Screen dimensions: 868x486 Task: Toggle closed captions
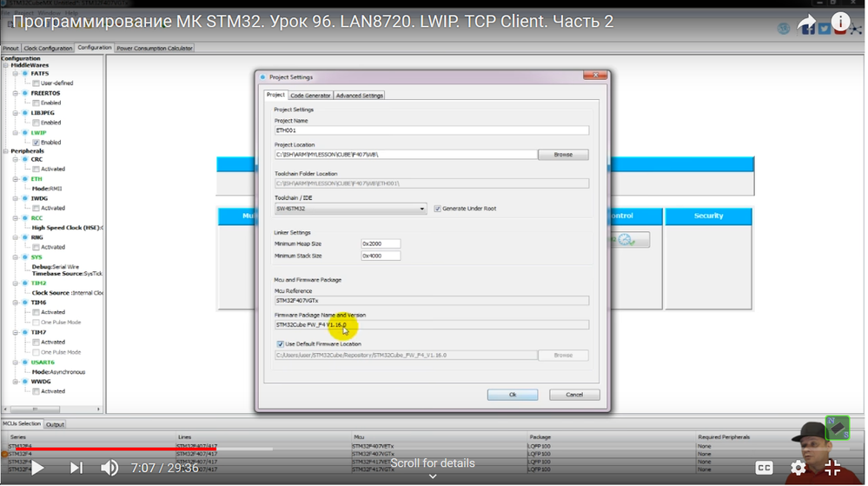(x=764, y=469)
